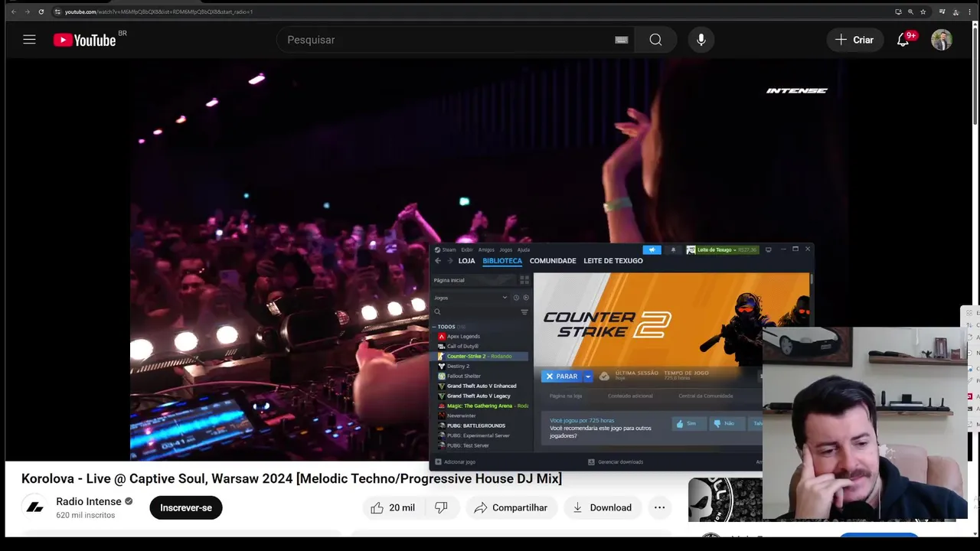Click the Radio Intense channel avatar
The image size is (980, 551).
pos(34,507)
